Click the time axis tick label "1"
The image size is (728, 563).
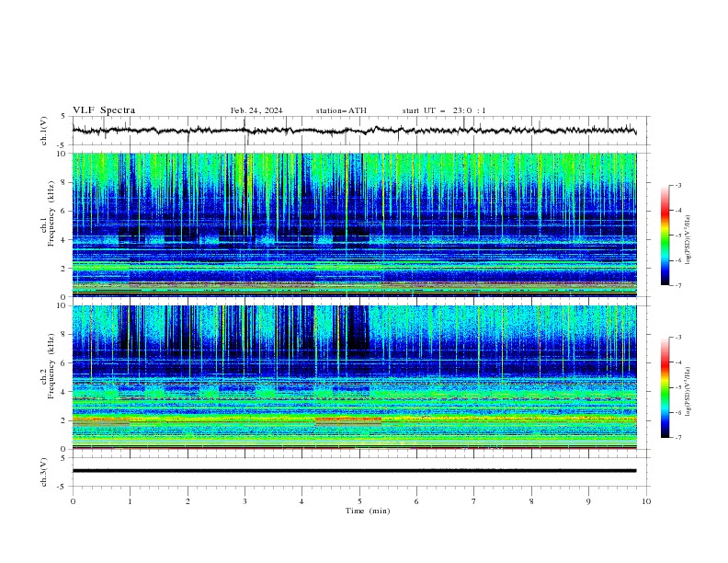click(130, 501)
